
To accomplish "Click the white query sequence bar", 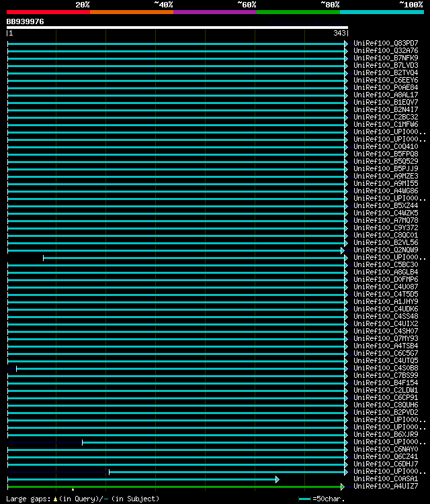I will pyautogui.click(x=177, y=28).
